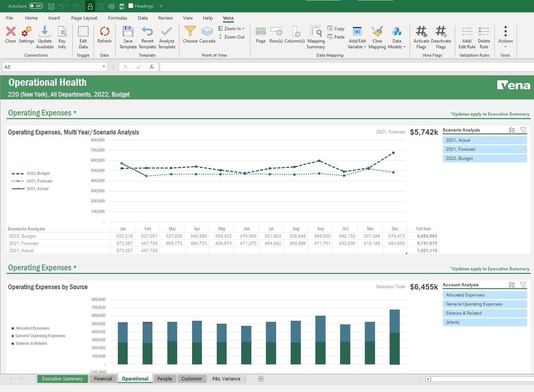Click the quick access Save icon
This screenshot has height=392, width=534.
[x=51, y=6]
